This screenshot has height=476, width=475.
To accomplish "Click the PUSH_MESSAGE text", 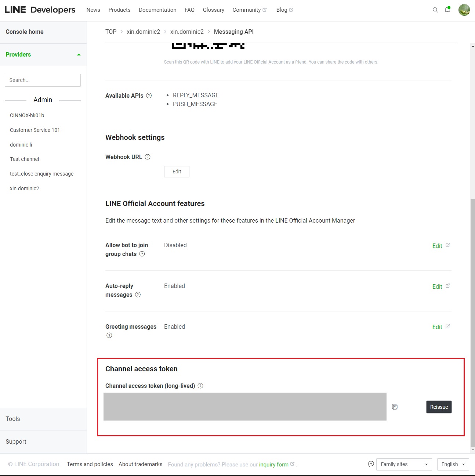I will click(195, 104).
